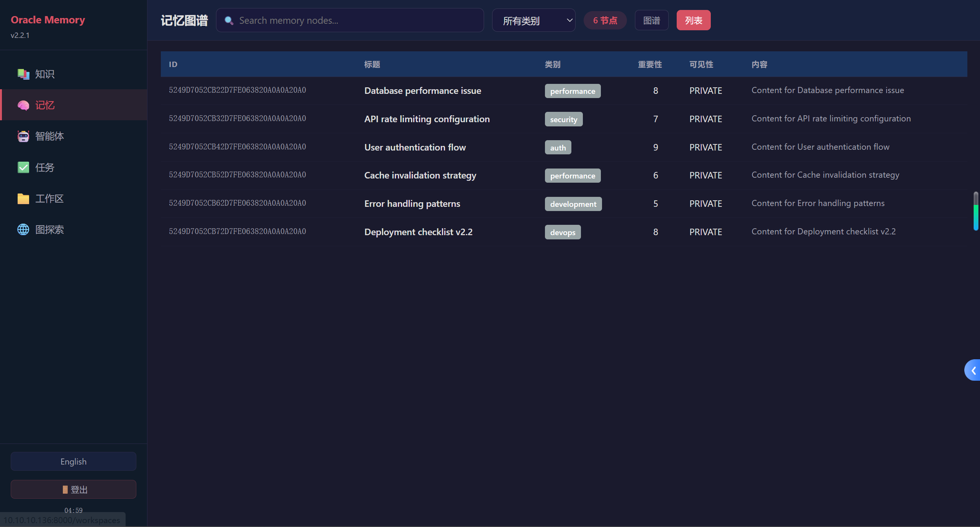
Task: Open the 智能体 robot icon
Action: (23, 136)
